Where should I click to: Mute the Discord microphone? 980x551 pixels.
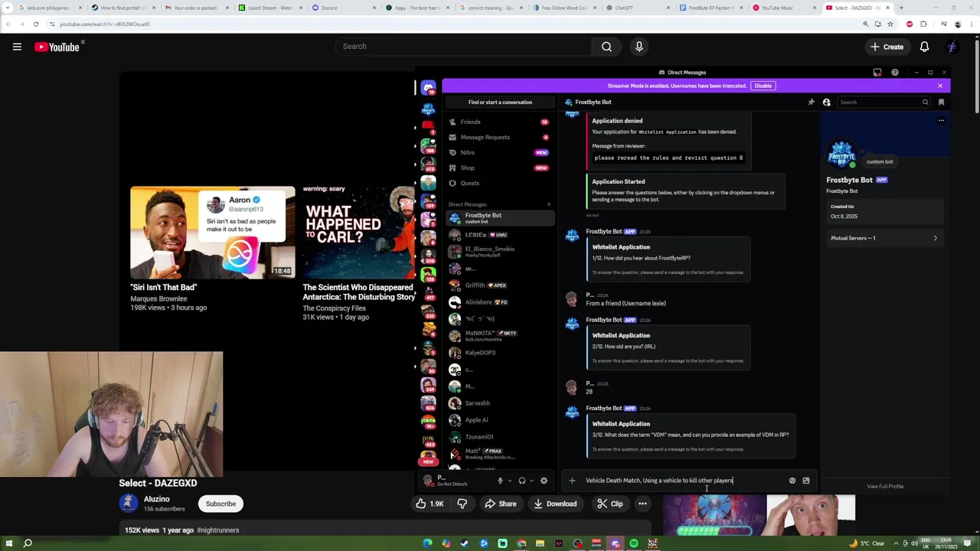[500, 481]
